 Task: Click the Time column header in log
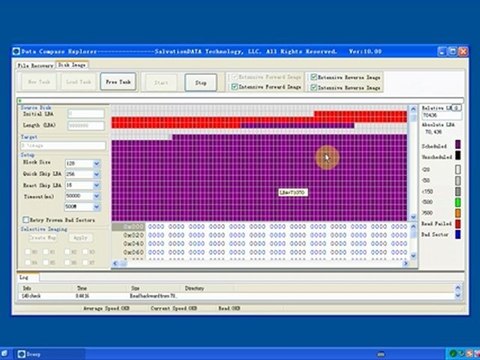(x=82, y=288)
